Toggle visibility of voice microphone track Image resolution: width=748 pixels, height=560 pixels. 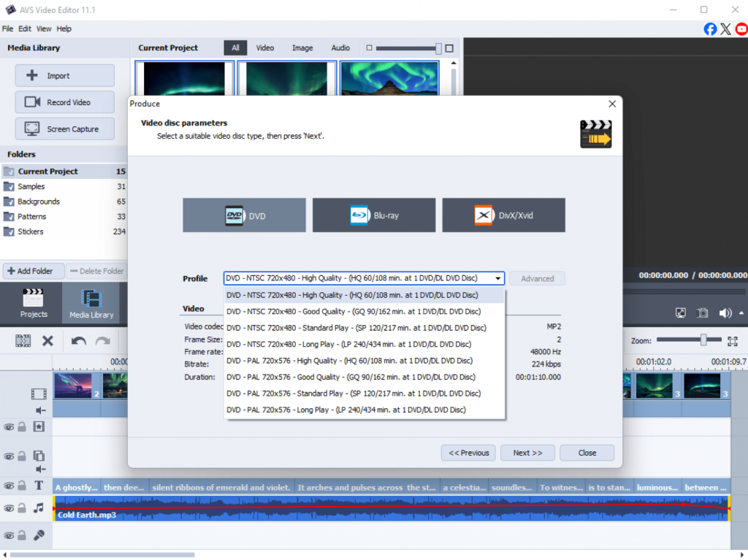9,536
